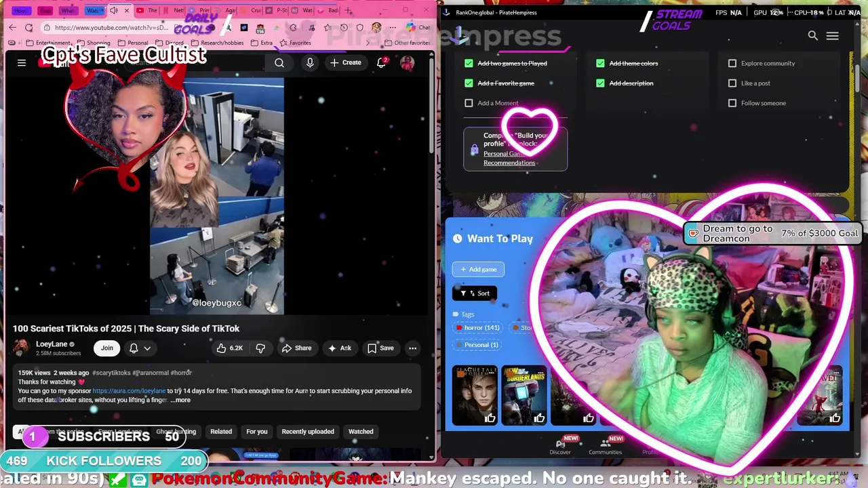868x488 pixels.
Task: Open a new browser tab
Action: (x=349, y=10)
